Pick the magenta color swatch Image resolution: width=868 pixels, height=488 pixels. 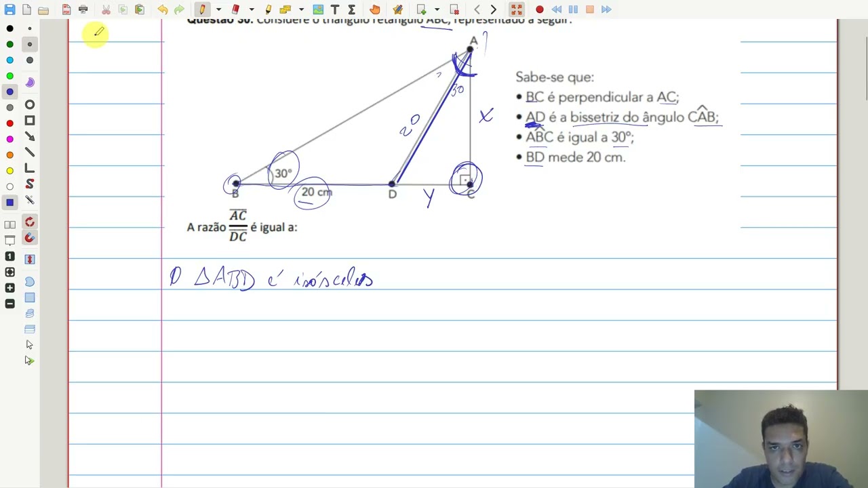pos(9,139)
